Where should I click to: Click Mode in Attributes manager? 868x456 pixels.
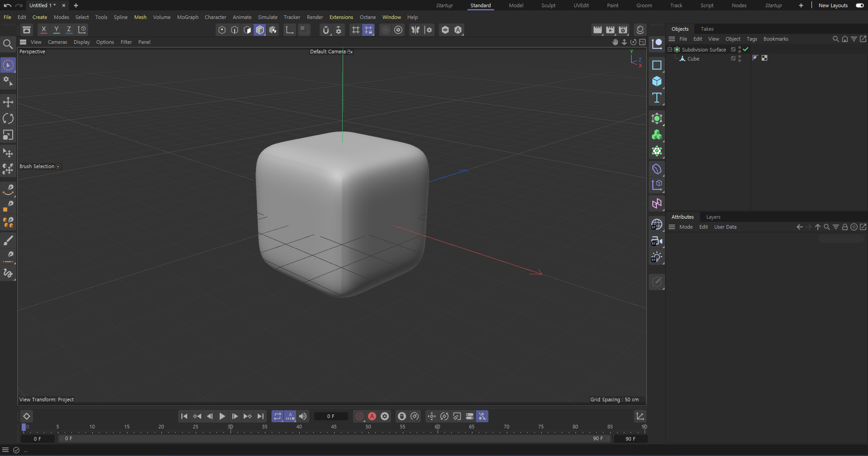[686, 227]
